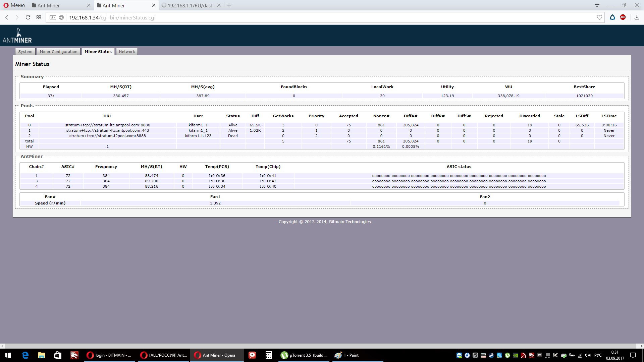
Task: Click chain 3 hashrate 89.200
Action: 152,181
